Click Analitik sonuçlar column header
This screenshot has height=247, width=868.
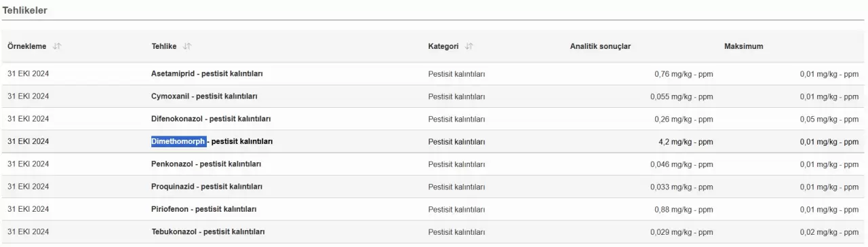600,46
